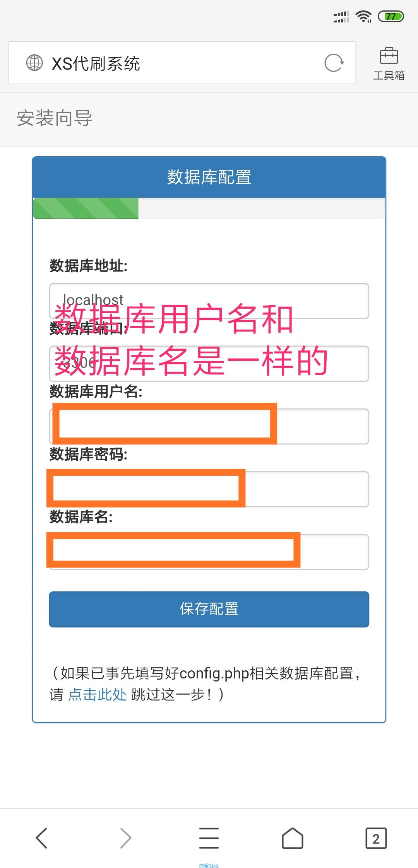Screen dimensions: 418x868
Task: Open the tabs switcher showing 2
Action: click(x=376, y=838)
